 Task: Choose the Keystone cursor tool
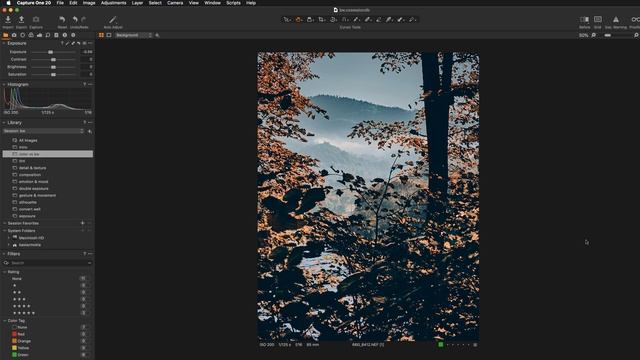point(345,20)
